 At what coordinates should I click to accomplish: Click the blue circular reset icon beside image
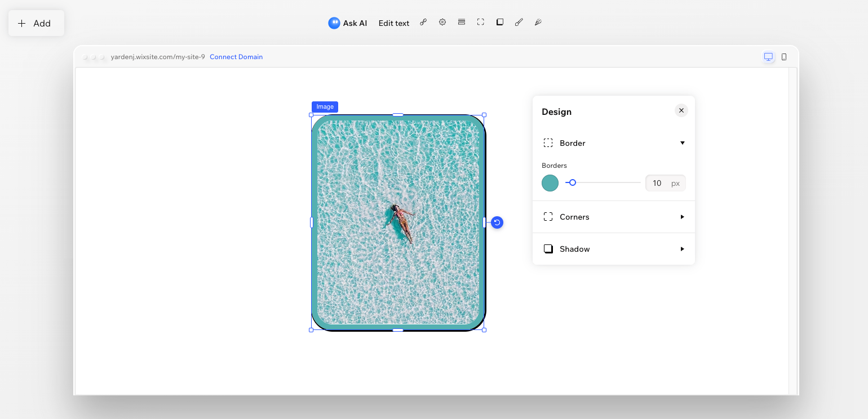[497, 222]
